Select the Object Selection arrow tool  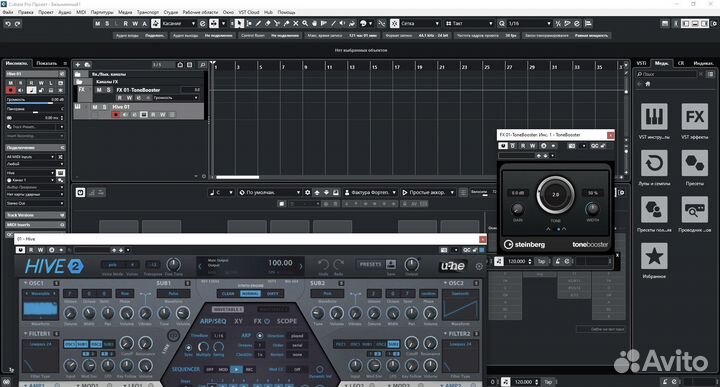tap(239, 23)
